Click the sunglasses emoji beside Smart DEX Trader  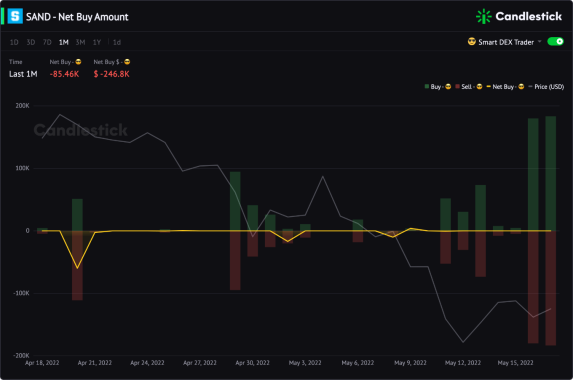[472, 42]
